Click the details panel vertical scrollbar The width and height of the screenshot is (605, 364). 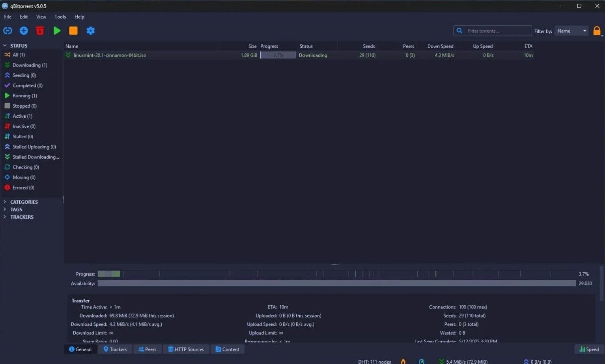(601, 284)
